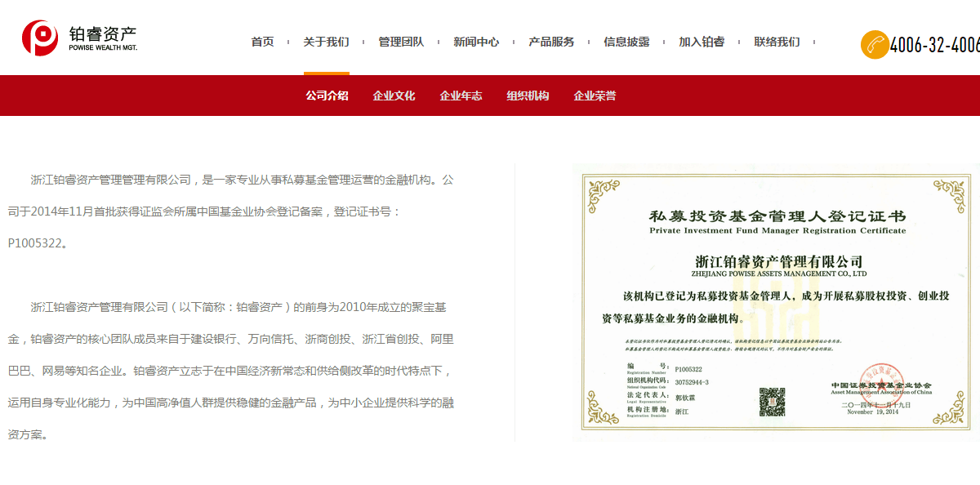Click the 4006-32-4006 hotline number
The width and height of the screenshot is (980, 485).
coord(935,45)
